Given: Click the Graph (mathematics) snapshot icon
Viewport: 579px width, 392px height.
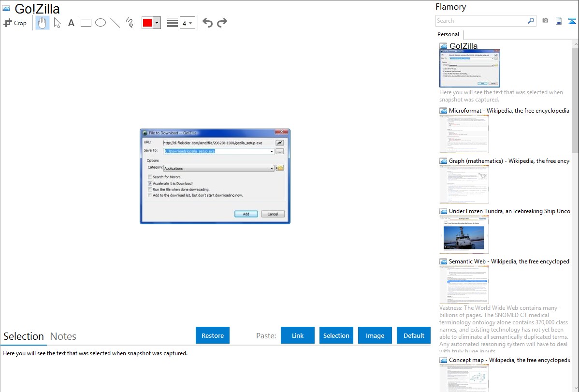Looking at the screenshot, I should pyautogui.click(x=443, y=161).
